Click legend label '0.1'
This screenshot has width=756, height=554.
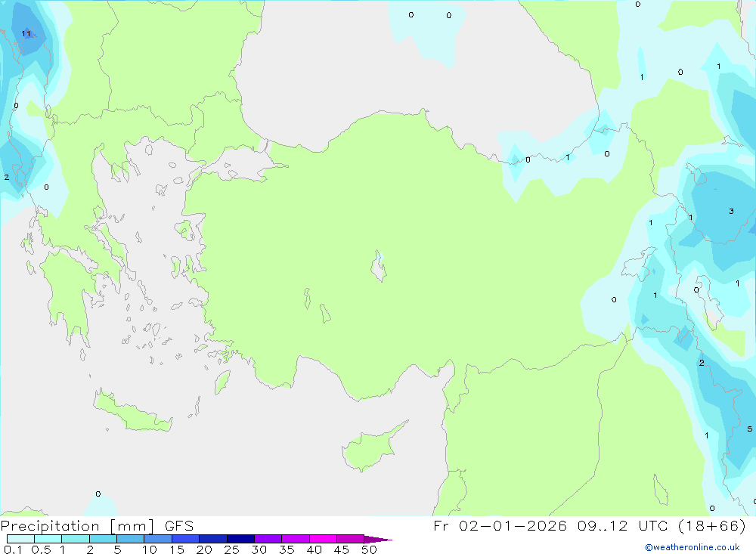point(13,549)
